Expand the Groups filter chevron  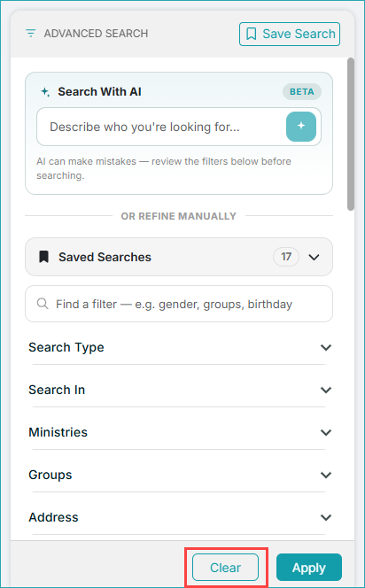[326, 475]
